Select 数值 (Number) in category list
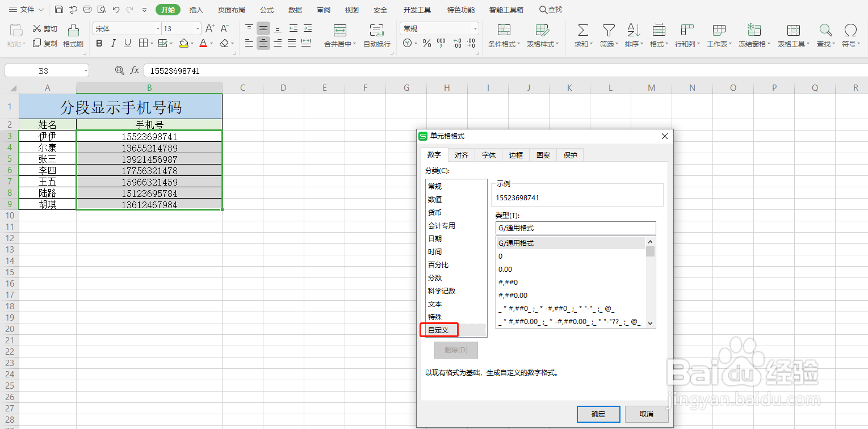Viewport: 868px width, 429px height. tap(456, 199)
